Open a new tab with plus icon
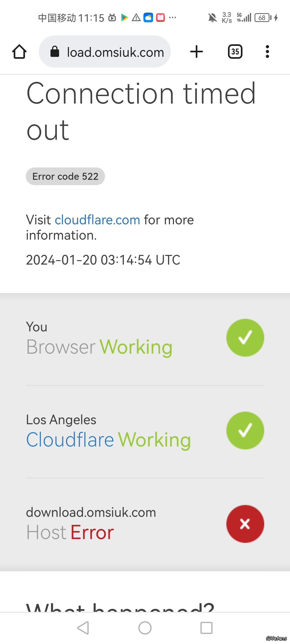Image resolution: width=290 pixels, height=644 pixels. [197, 52]
